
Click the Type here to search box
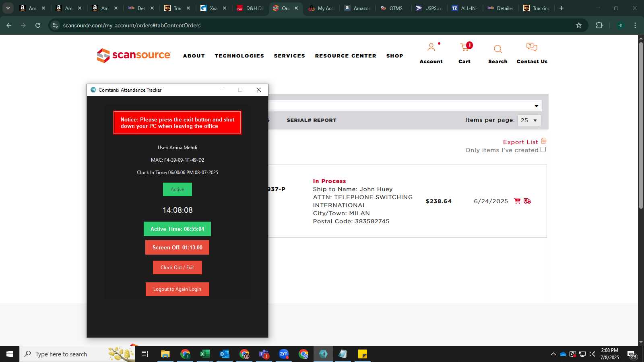pyautogui.click(x=77, y=354)
